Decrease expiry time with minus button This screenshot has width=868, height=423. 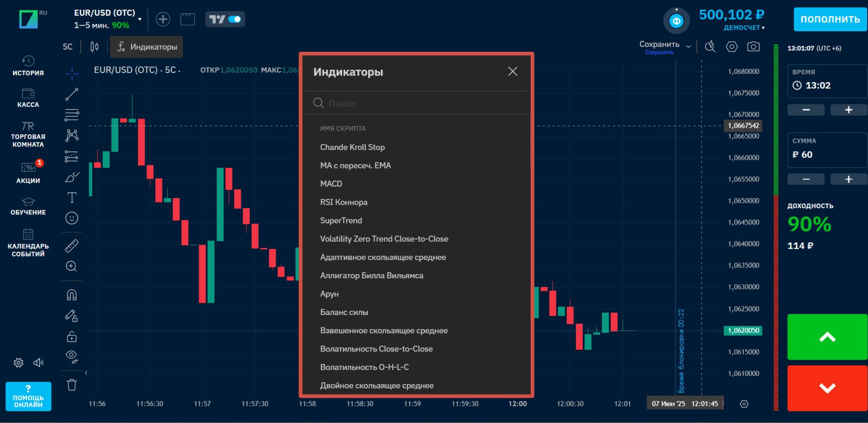click(x=806, y=110)
